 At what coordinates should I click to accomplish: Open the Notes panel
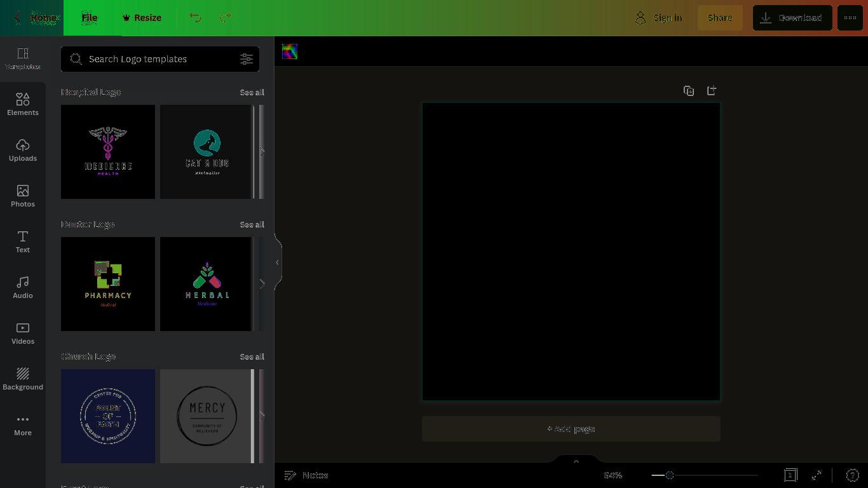coord(306,475)
